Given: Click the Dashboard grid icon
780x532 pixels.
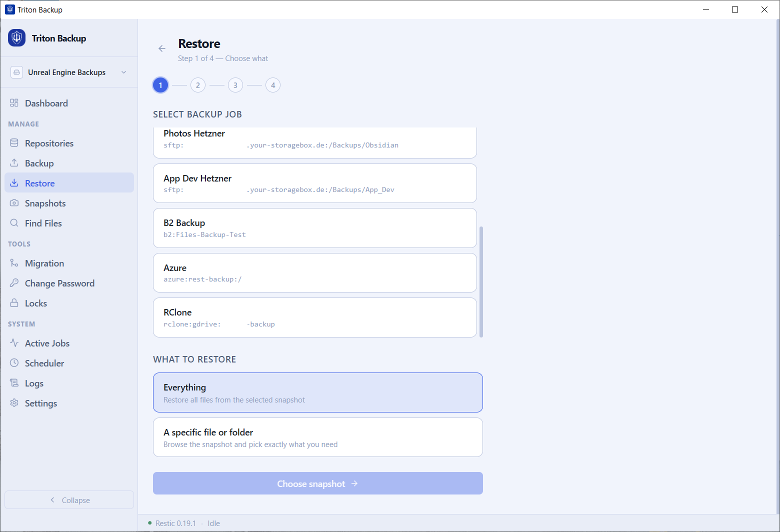Looking at the screenshot, I should point(14,103).
